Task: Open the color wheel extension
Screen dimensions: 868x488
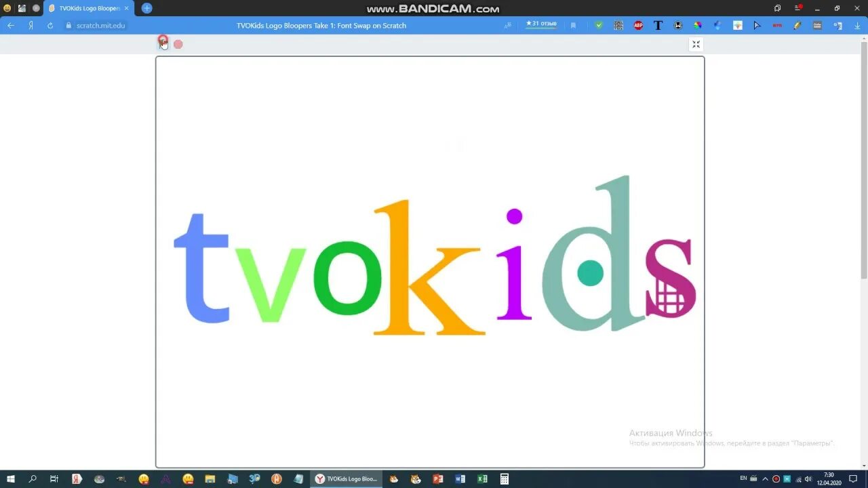Action: click(x=698, y=26)
